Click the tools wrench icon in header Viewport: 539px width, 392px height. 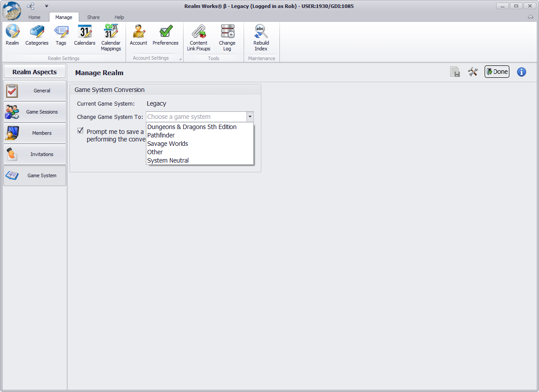pos(473,72)
